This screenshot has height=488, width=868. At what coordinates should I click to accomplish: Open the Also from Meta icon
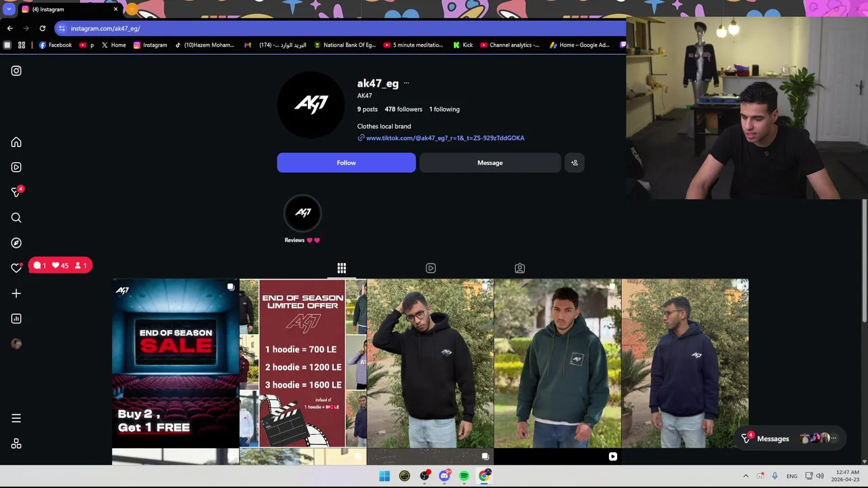pos(16,443)
